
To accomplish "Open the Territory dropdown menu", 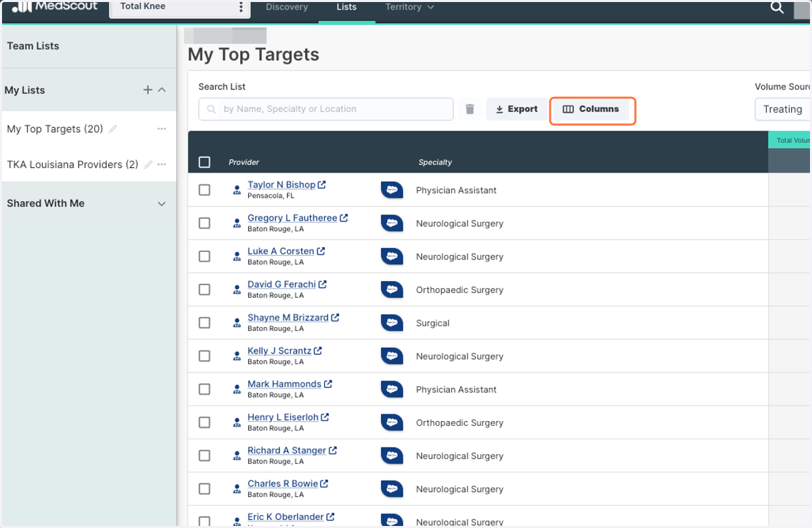I will click(409, 7).
